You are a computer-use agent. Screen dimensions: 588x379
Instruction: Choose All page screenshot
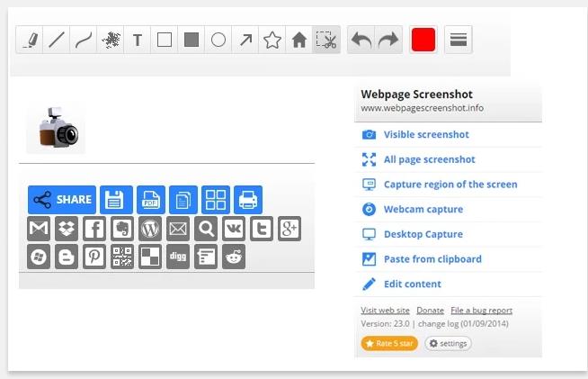tap(448, 159)
